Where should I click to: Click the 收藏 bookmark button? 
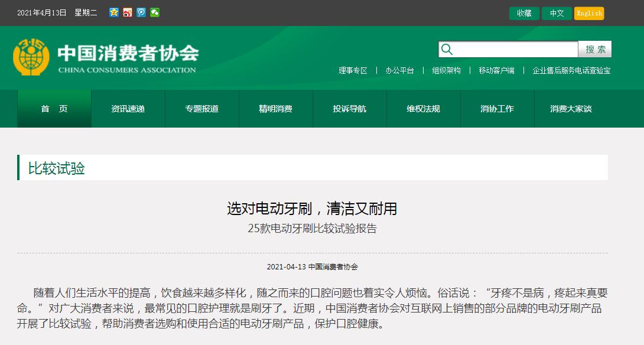pyautogui.click(x=524, y=13)
